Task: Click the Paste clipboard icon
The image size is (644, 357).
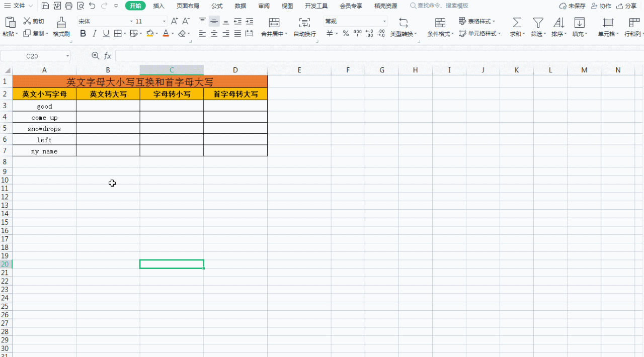Action: 10,22
